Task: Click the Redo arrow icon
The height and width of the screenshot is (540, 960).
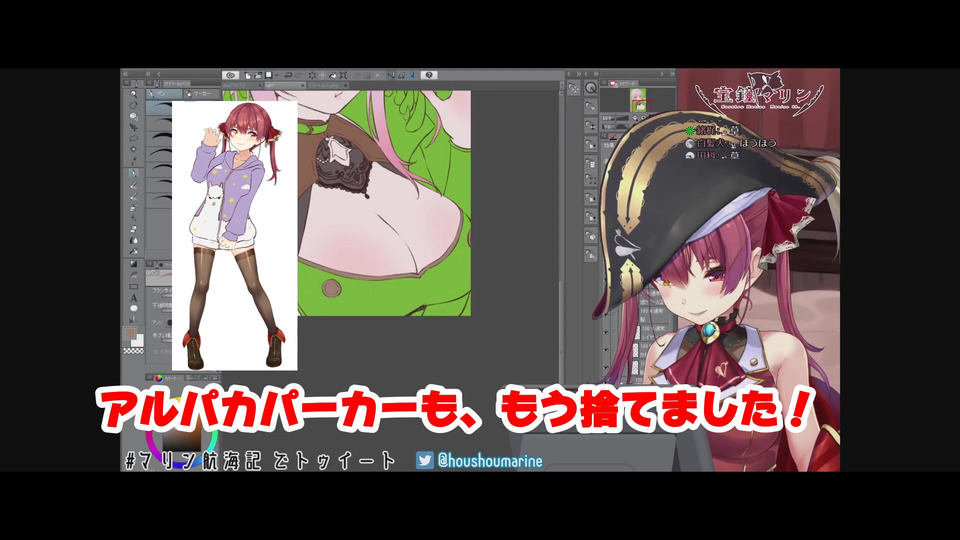Action: pyautogui.click(x=299, y=75)
